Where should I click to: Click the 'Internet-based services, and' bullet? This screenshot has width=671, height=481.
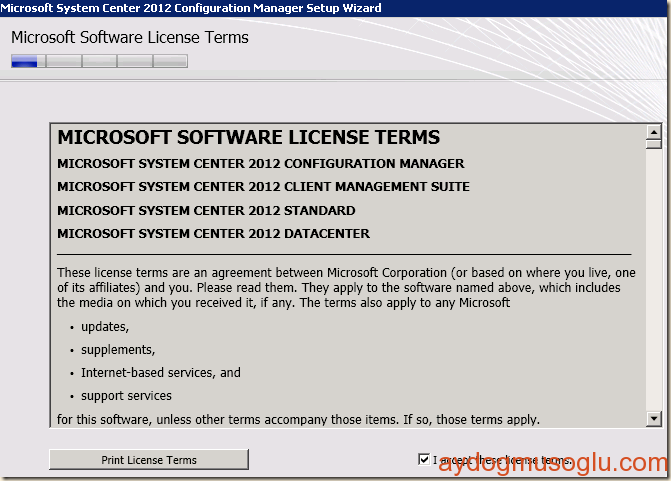pyautogui.click(x=161, y=373)
